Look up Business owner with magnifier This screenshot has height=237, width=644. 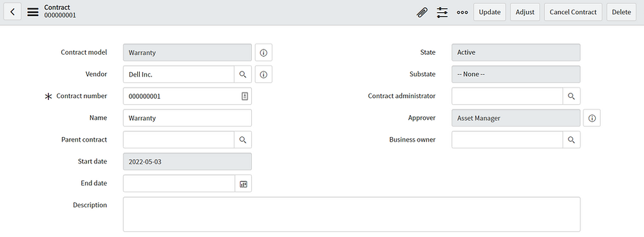(x=571, y=140)
